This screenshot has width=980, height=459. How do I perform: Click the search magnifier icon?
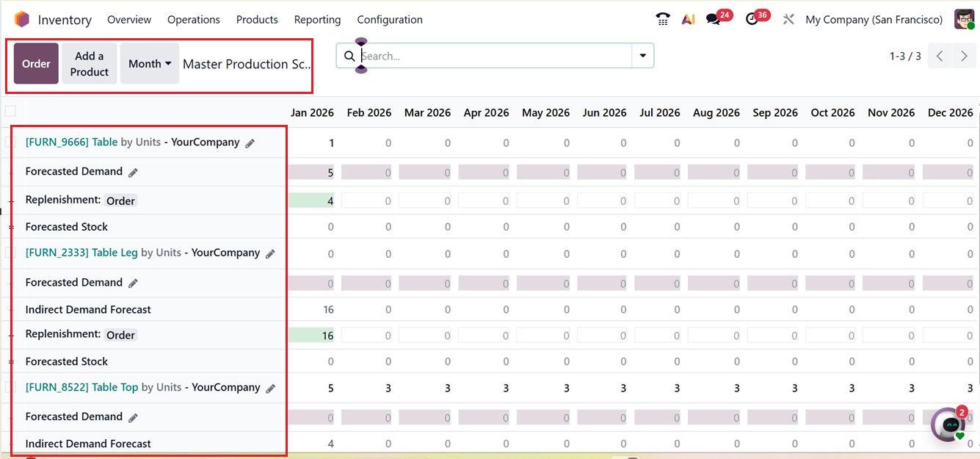pos(349,55)
